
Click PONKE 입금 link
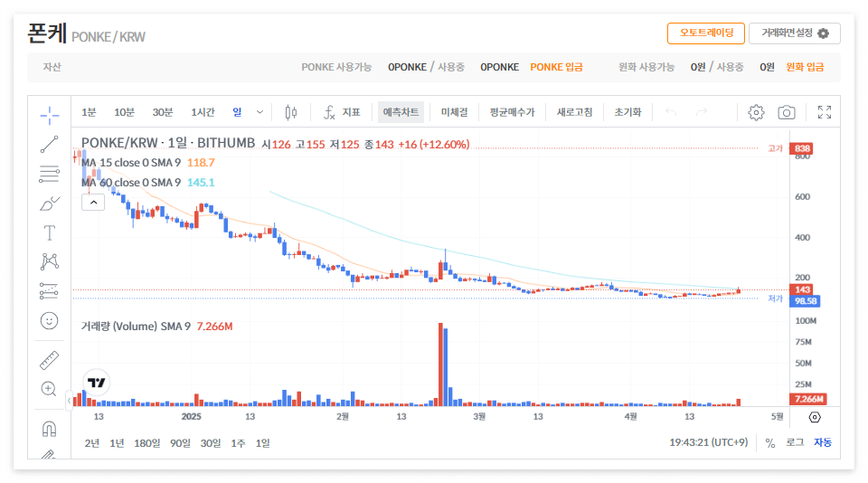point(556,67)
